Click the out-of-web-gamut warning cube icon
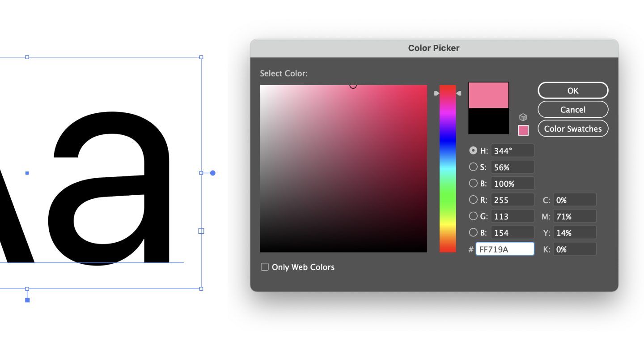 pos(523,117)
